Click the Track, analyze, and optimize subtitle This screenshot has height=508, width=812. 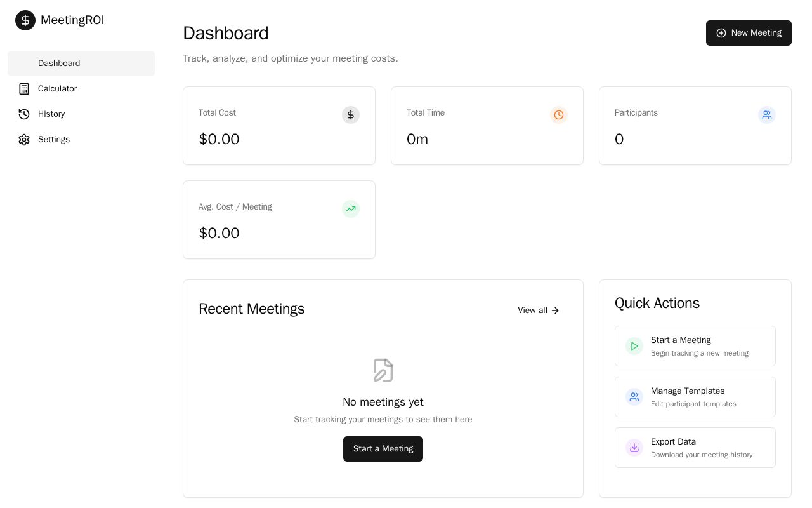coord(291,58)
